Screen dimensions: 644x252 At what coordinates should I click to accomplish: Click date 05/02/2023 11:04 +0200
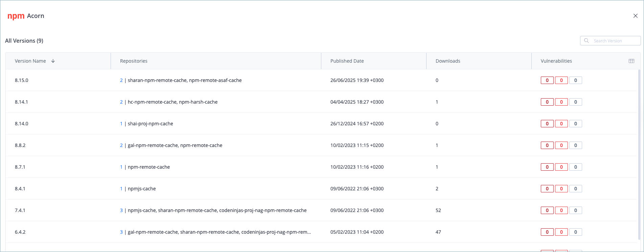coord(357,232)
